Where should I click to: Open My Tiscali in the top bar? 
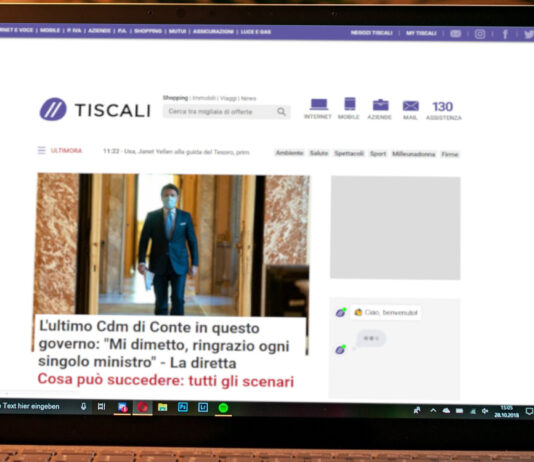point(421,33)
